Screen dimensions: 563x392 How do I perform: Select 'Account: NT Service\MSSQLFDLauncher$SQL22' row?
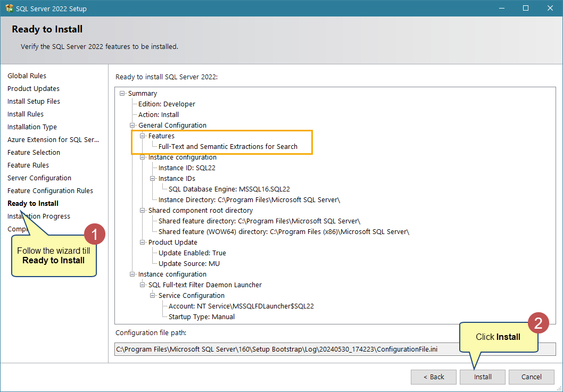click(241, 306)
